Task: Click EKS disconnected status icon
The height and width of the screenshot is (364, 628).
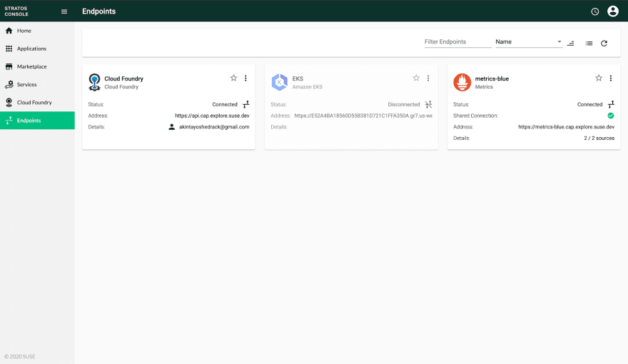Action: 429,104
